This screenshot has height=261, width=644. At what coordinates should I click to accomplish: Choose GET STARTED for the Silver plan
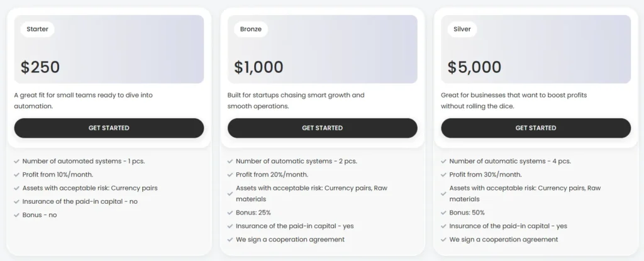tap(536, 128)
